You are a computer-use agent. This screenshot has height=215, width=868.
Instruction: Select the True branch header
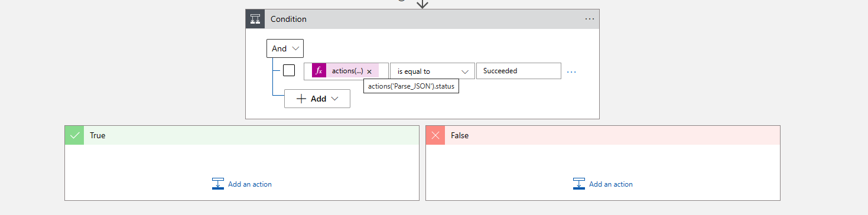pyautogui.click(x=242, y=135)
